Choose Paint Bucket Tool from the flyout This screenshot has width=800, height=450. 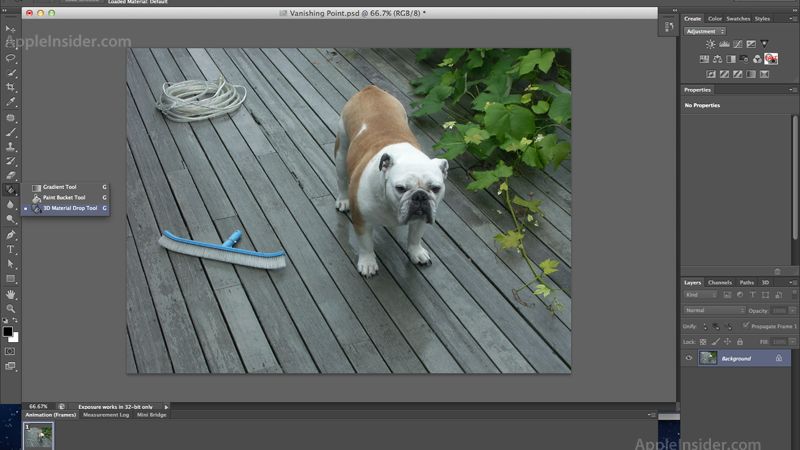(x=64, y=197)
